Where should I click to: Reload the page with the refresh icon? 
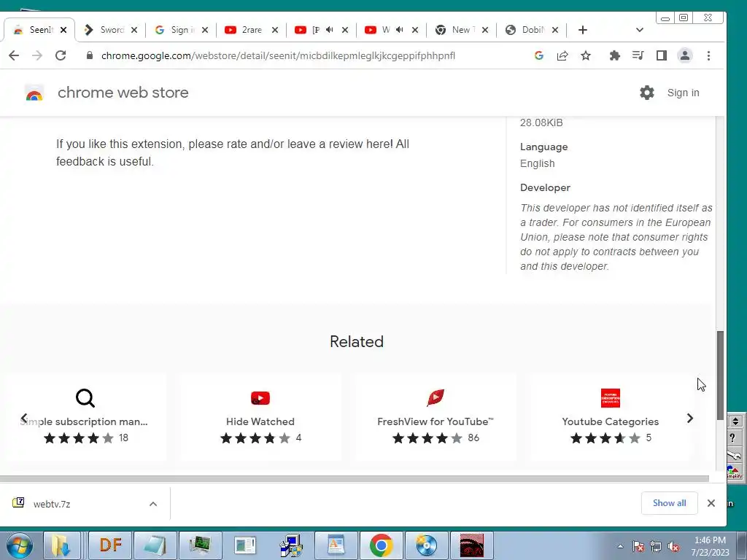pyautogui.click(x=61, y=55)
